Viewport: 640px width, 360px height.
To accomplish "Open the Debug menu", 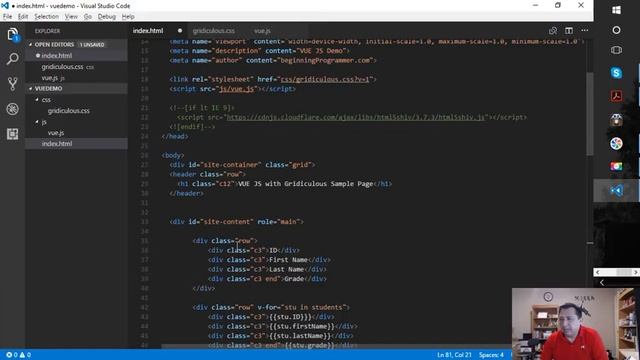I will (107, 17).
